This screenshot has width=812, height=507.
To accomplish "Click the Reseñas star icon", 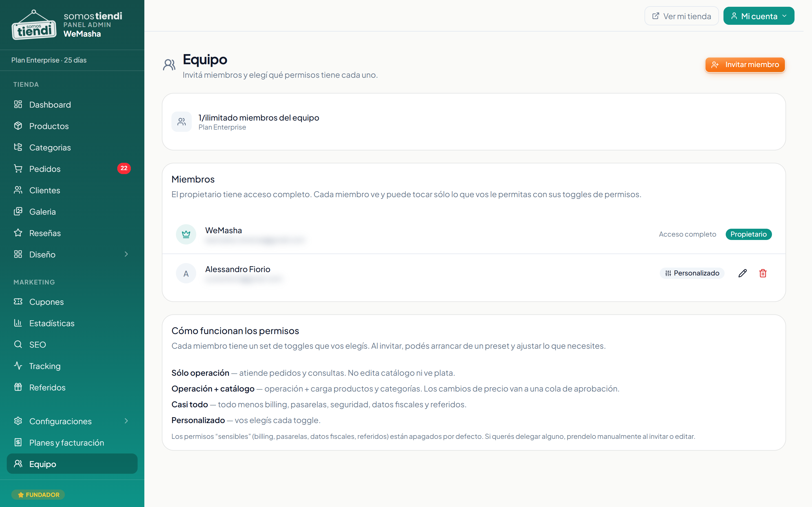I will [x=18, y=233].
